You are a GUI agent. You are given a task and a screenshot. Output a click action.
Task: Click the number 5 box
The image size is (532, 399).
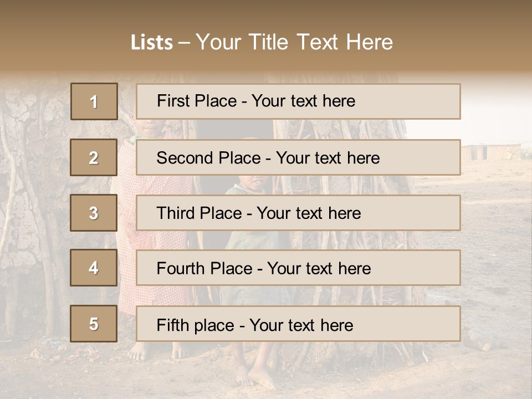pyautogui.click(x=94, y=324)
